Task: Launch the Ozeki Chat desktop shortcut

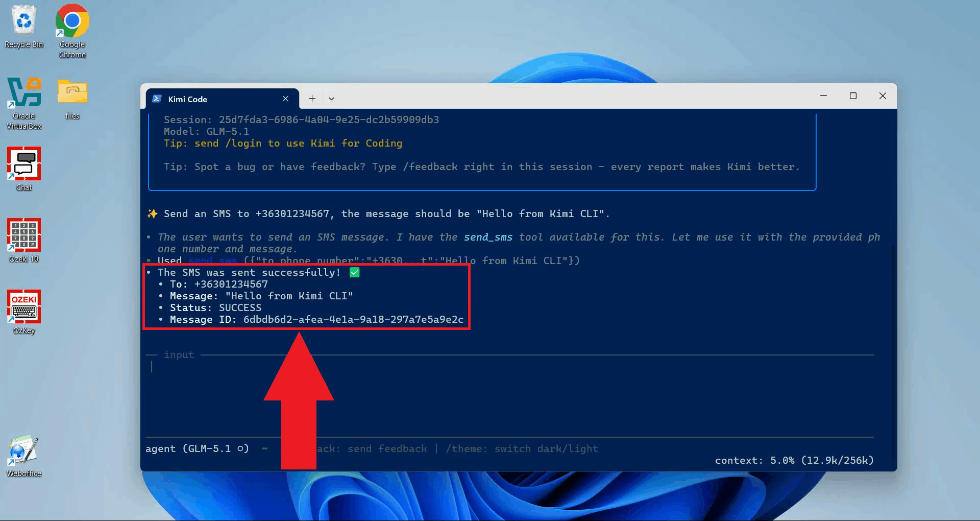Action: (24, 169)
